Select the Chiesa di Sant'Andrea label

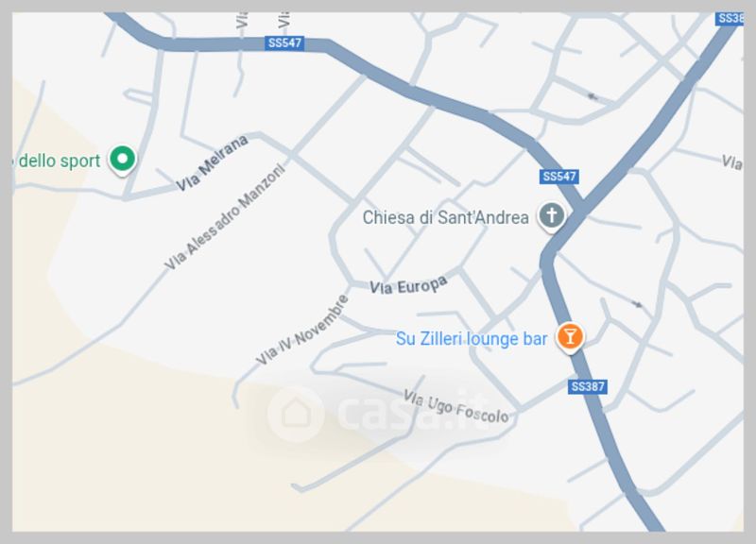click(x=445, y=218)
